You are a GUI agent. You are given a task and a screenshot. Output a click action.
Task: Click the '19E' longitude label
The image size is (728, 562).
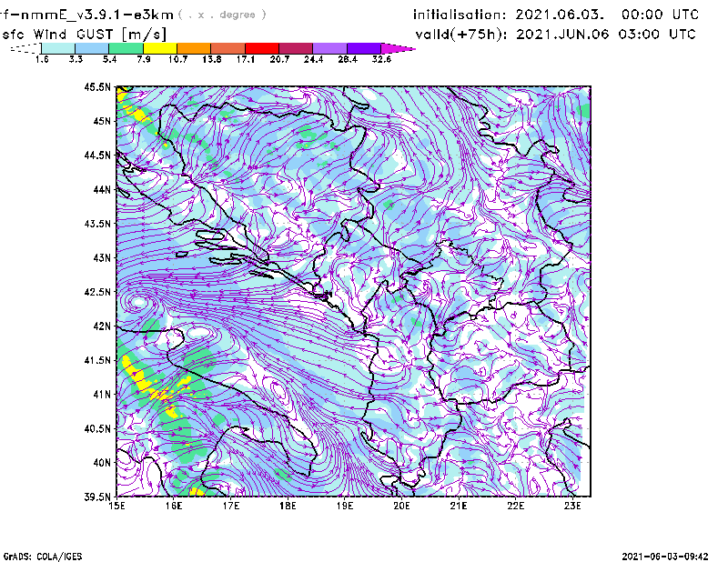[x=345, y=506]
